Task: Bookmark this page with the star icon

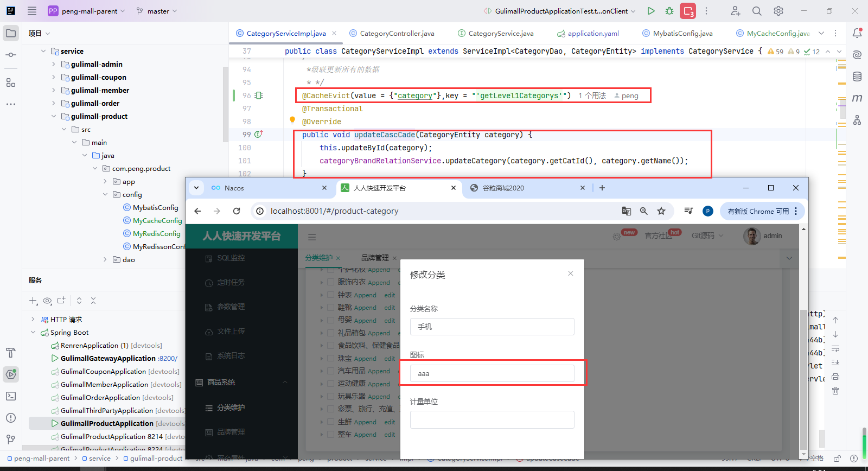Action: (661, 211)
